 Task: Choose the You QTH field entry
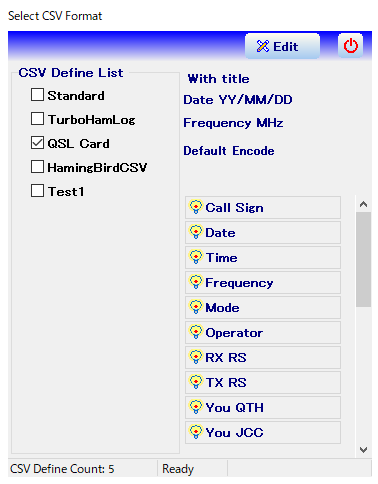pyautogui.click(x=263, y=407)
